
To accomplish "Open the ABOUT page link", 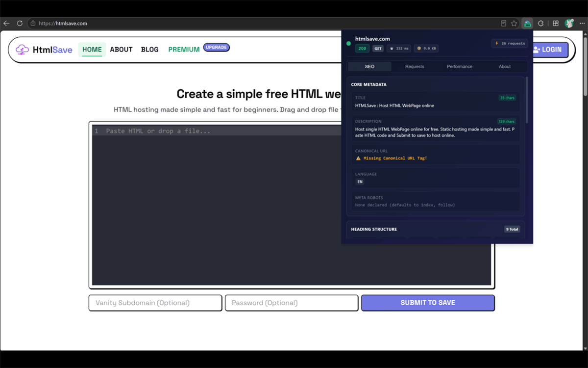I will [x=121, y=50].
